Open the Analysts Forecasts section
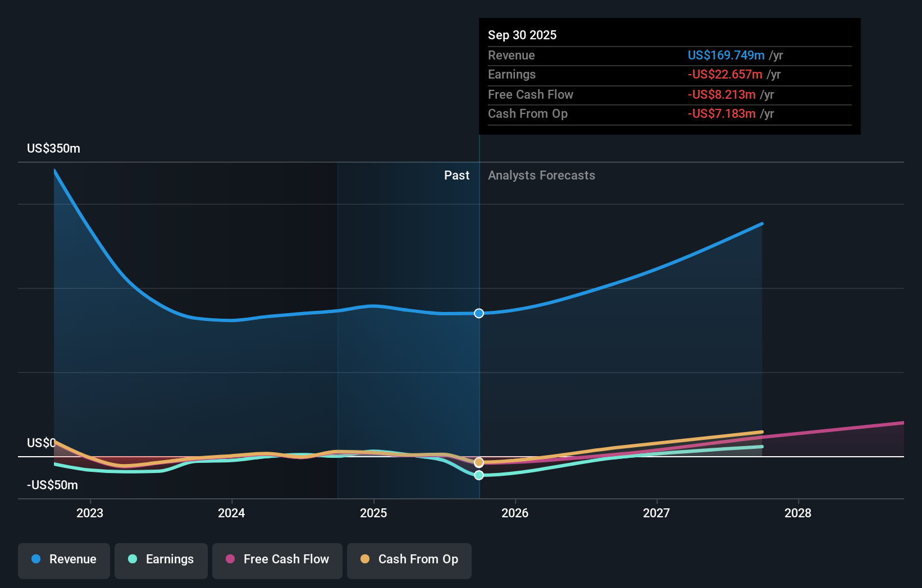 pos(541,175)
